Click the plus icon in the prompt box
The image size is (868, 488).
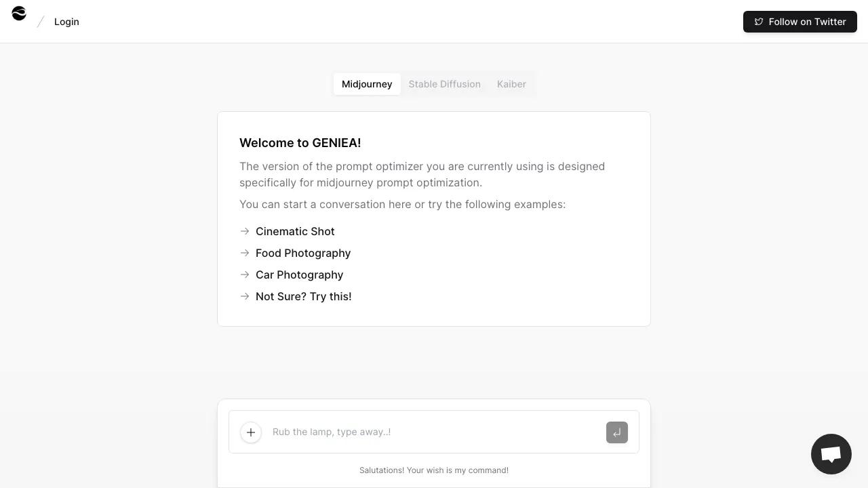coord(251,432)
